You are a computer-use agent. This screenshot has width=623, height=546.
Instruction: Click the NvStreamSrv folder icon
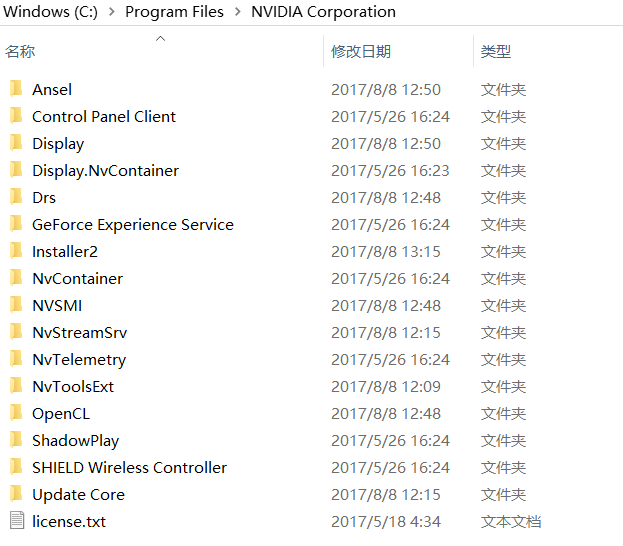pos(16,332)
